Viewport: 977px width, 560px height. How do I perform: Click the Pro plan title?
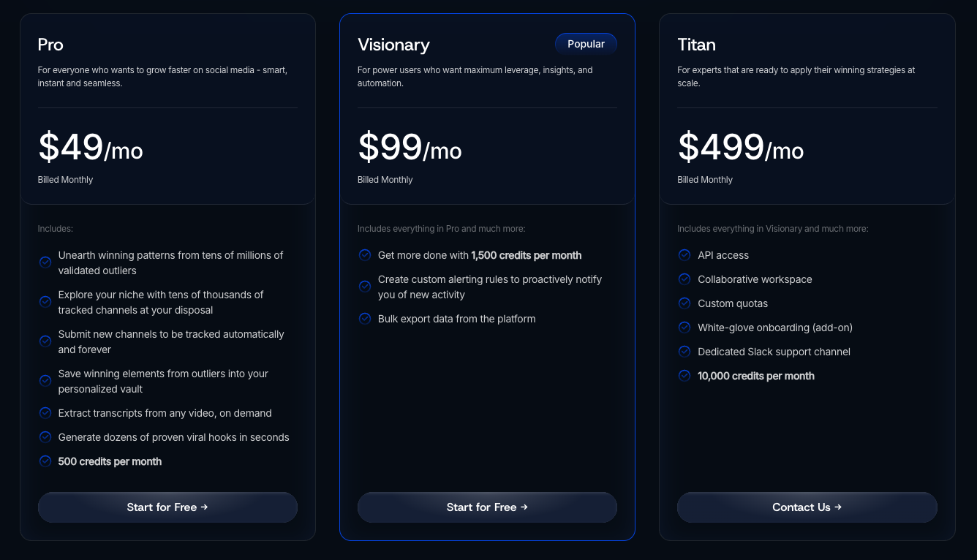tap(50, 45)
